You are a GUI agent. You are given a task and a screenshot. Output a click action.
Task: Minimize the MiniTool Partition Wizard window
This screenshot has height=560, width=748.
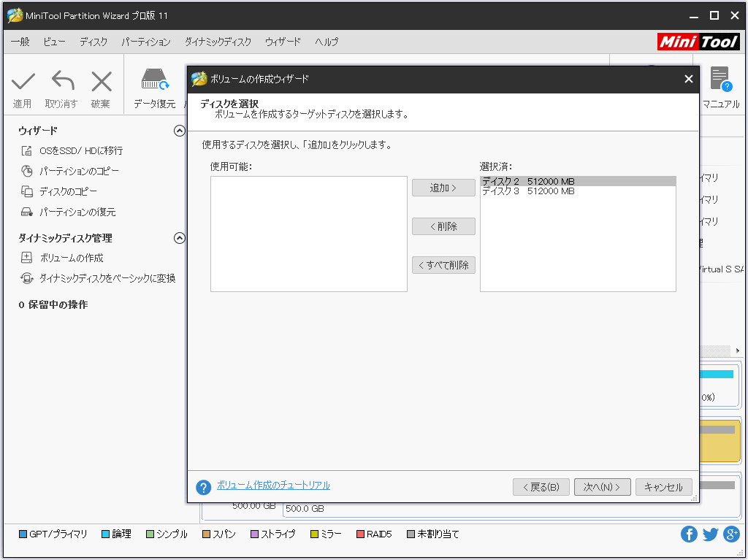click(x=694, y=16)
